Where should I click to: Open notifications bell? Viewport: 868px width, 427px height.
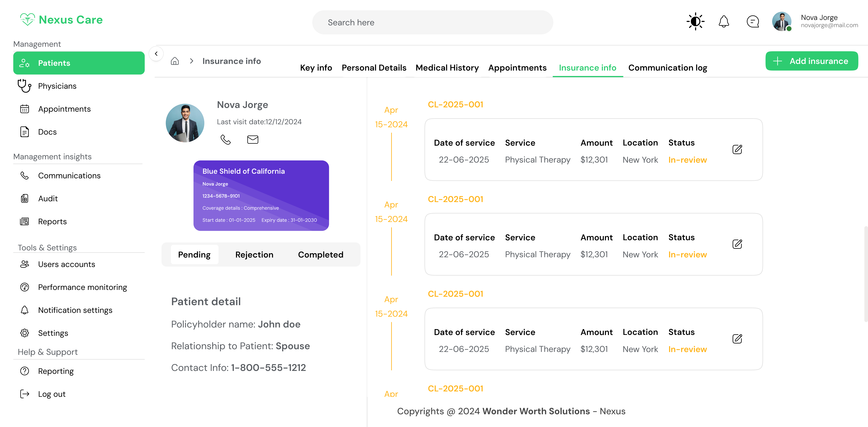(x=724, y=21)
